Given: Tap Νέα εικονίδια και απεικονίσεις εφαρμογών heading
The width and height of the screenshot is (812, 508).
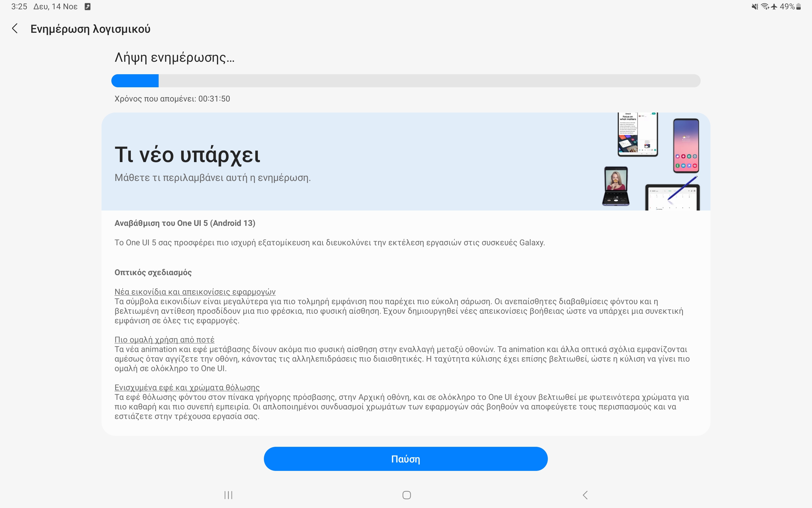Looking at the screenshot, I should pos(195,292).
